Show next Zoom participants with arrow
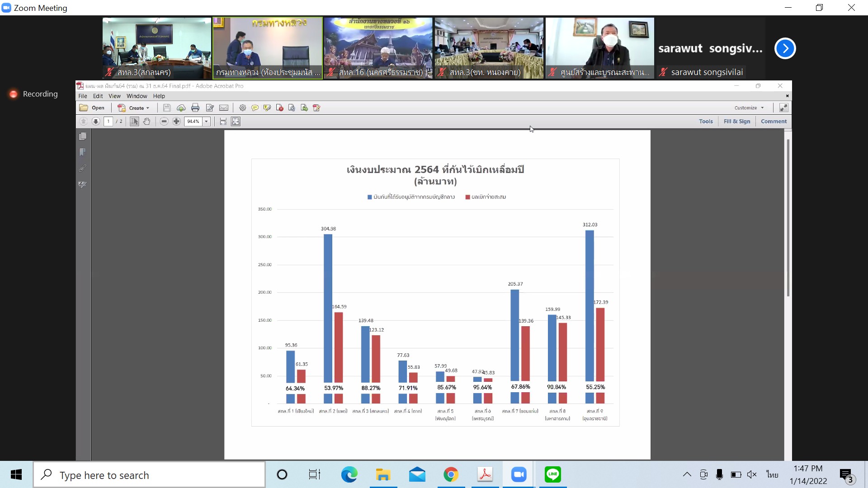Viewport: 868px width, 488px height. [785, 49]
